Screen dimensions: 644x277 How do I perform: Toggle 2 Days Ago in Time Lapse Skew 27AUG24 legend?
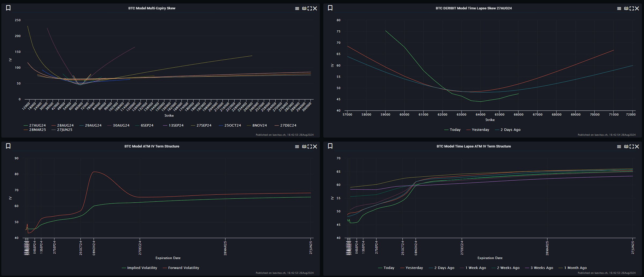[x=508, y=130]
